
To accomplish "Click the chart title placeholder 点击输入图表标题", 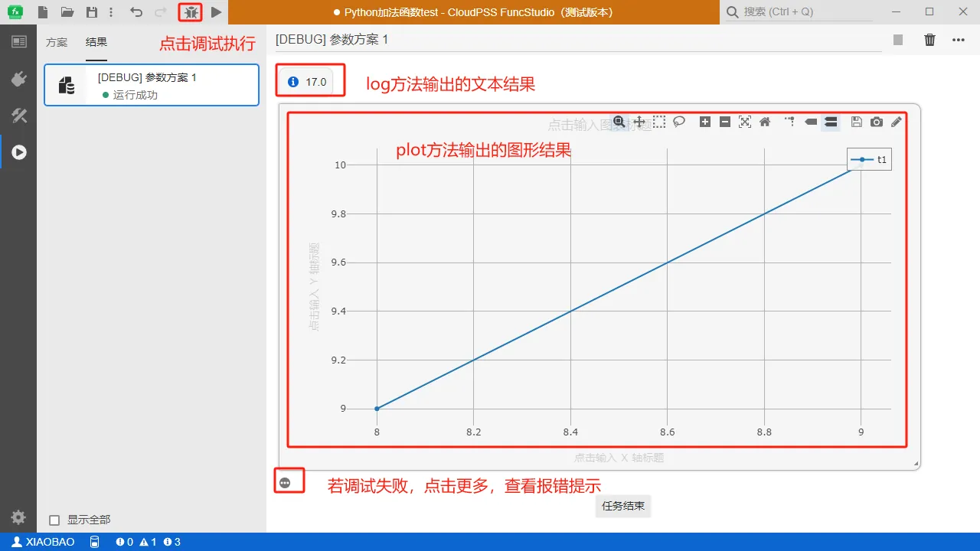I will pos(599,125).
